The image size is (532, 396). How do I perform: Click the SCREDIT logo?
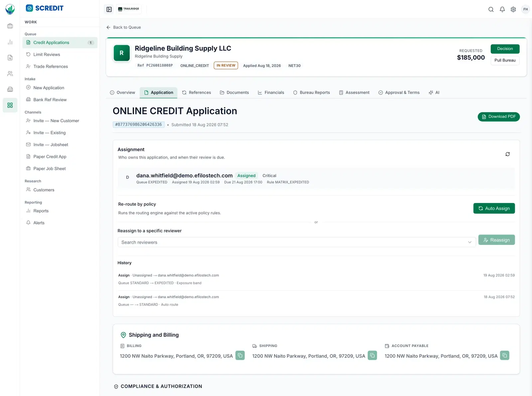pos(45,8)
